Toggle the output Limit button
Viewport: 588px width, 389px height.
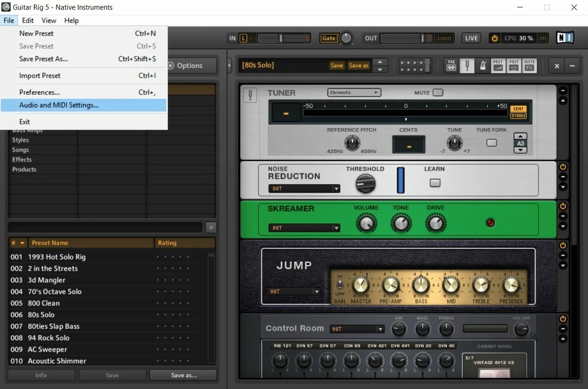click(x=444, y=38)
